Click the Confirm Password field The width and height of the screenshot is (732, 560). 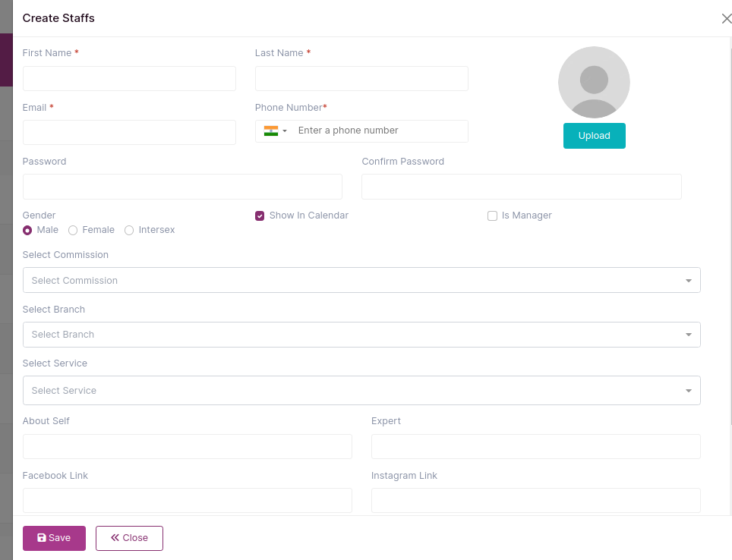pyautogui.click(x=522, y=187)
